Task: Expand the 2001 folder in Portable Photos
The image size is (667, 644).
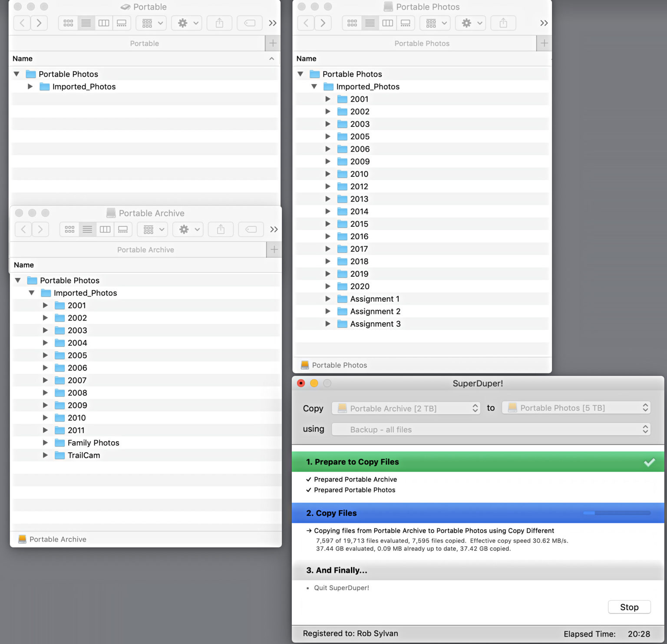Action: pyautogui.click(x=328, y=99)
